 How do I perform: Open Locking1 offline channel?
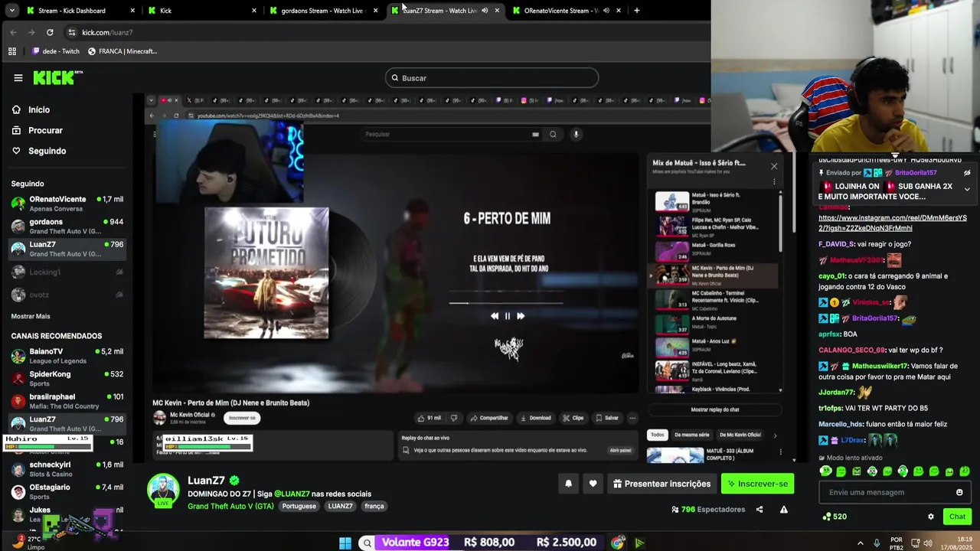67,272
